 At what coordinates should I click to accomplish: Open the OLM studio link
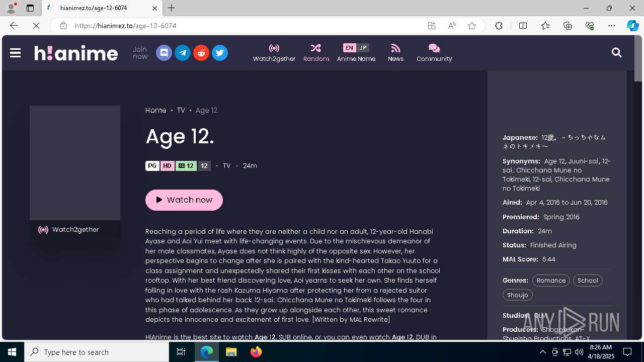540,315
